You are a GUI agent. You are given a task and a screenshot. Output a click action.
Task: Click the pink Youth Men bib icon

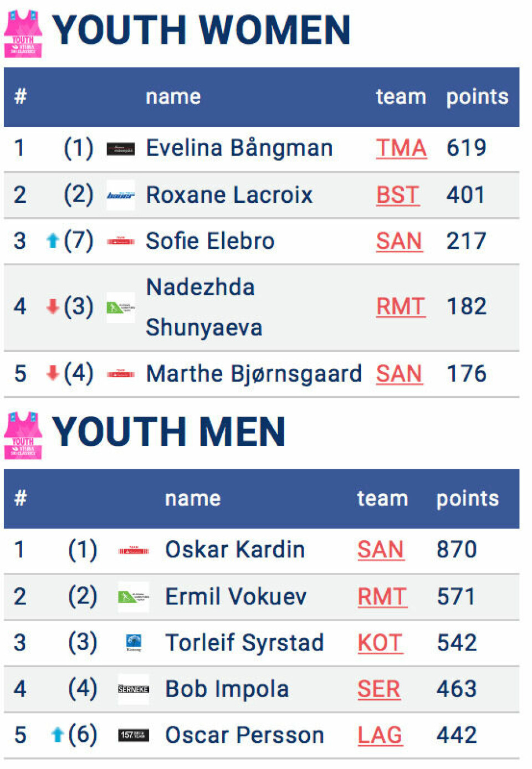(23, 435)
